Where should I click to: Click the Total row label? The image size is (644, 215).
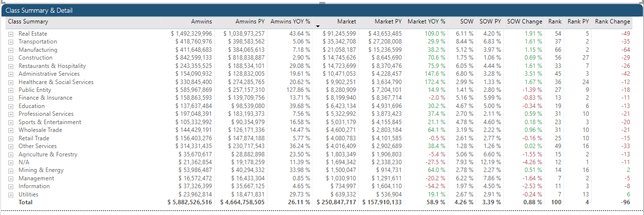tap(25, 202)
